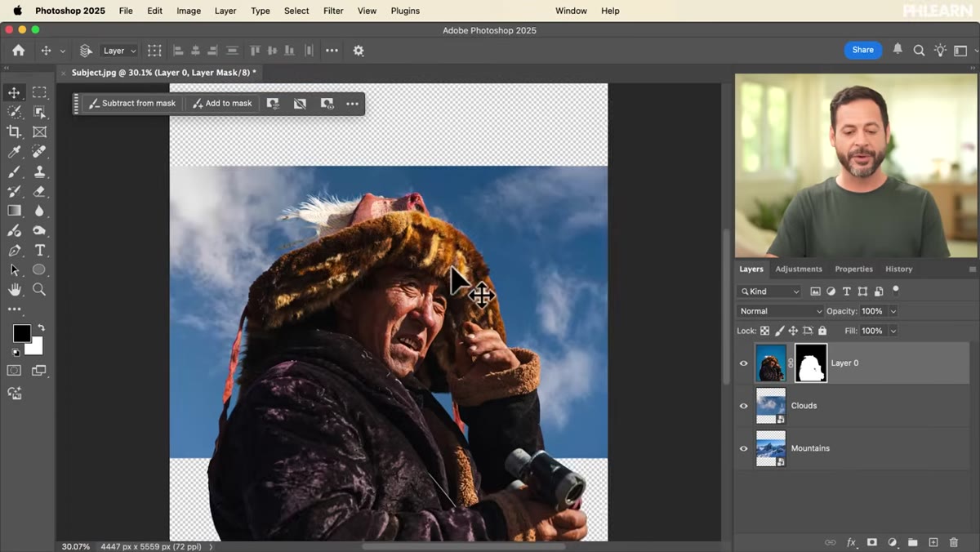Toggle lock all padlock icon
The image size is (980, 552).
(822, 331)
